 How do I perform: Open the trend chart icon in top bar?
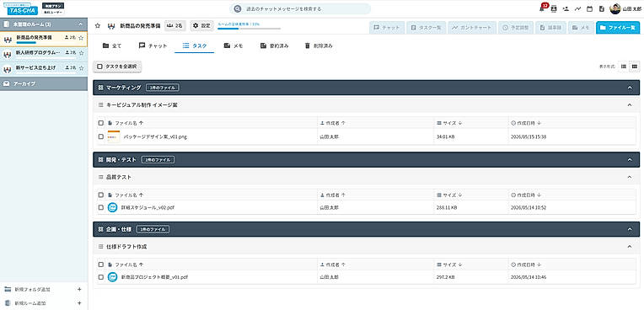pos(577,8)
